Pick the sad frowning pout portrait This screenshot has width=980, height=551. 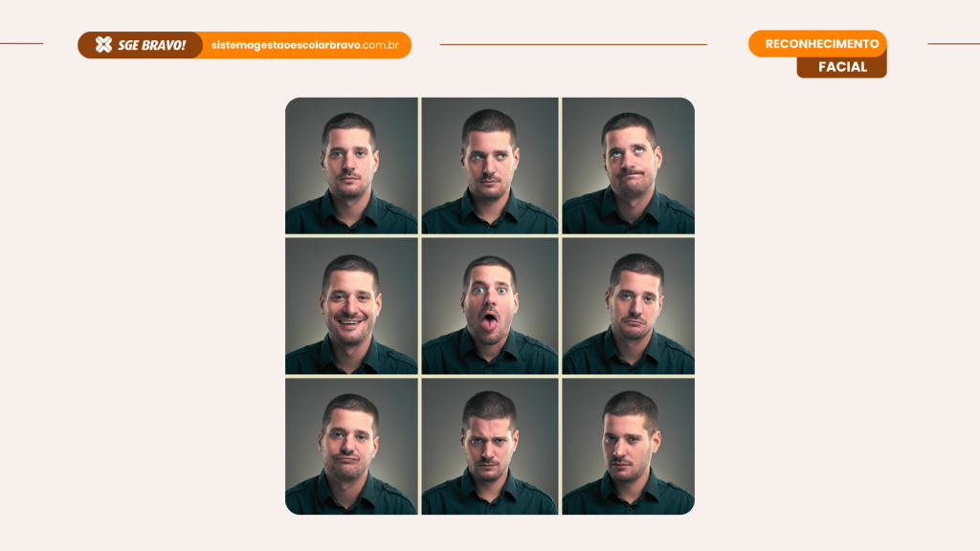pyautogui.click(x=628, y=306)
